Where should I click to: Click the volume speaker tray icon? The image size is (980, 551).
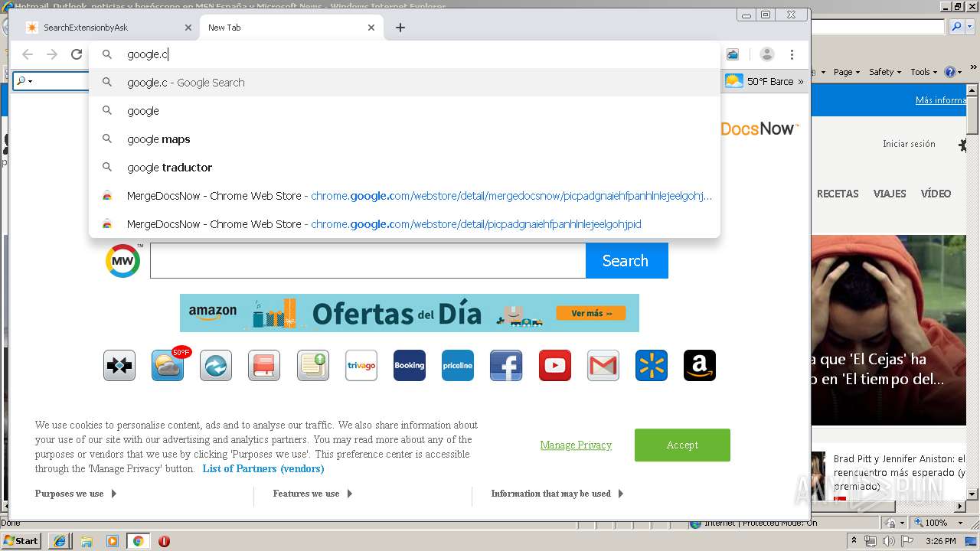(x=888, y=541)
